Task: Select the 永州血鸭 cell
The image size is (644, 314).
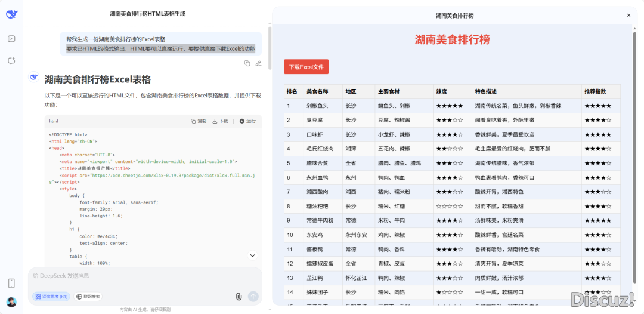Action: pos(323,177)
